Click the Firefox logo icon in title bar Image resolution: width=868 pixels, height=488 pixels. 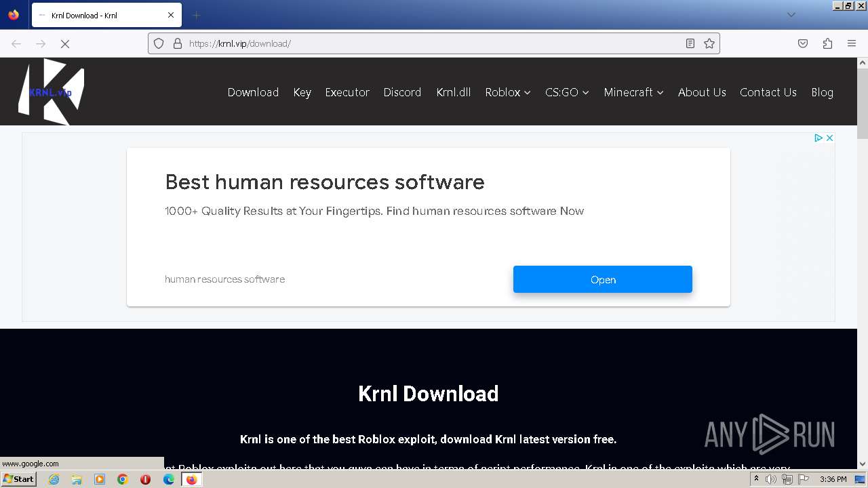click(14, 15)
